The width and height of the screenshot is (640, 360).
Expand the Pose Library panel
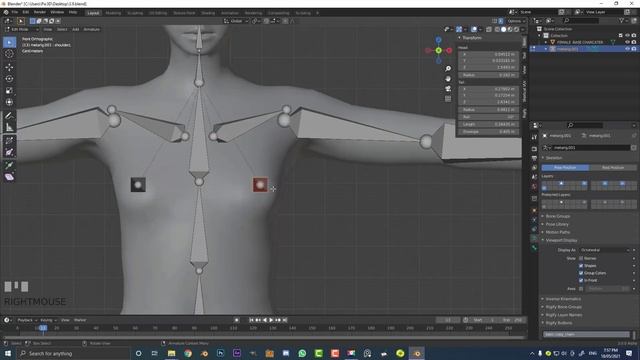tap(557, 224)
